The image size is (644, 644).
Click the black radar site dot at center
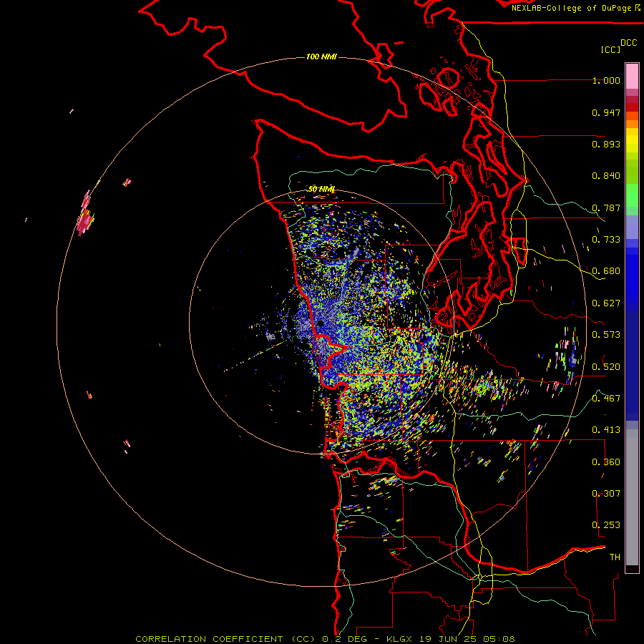click(x=321, y=323)
